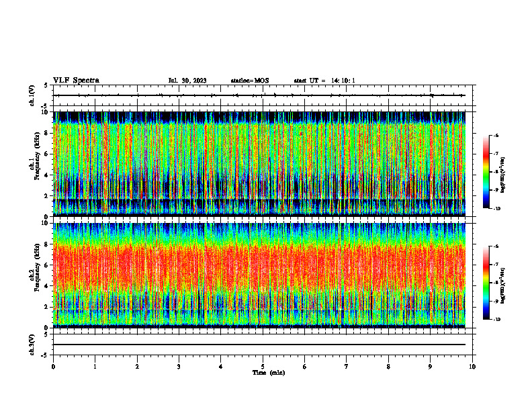Viewport: 532px width, 411px height.
Task: Click time axis tick label '3'
Action: pyautogui.click(x=179, y=367)
